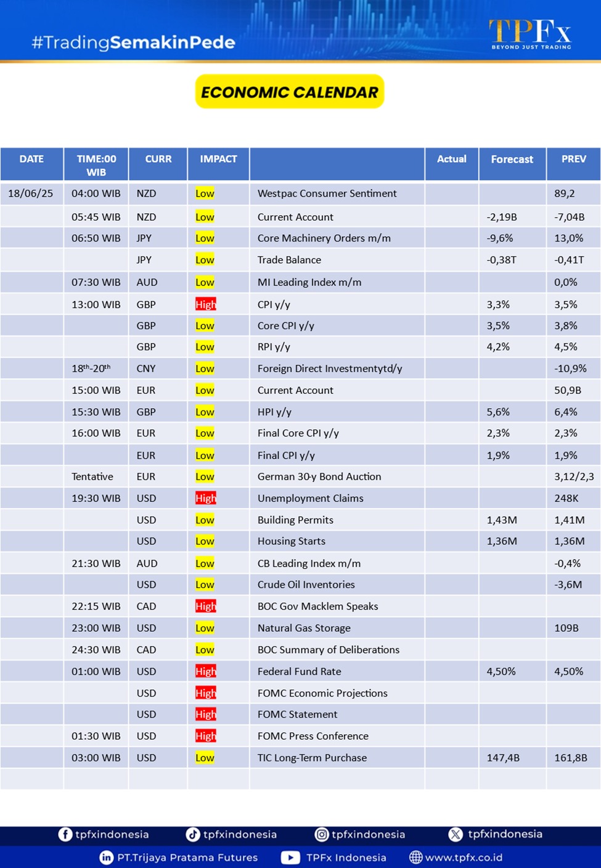Select the Forecast column header
Viewport: 601px width, 868px height.
pyautogui.click(x=512, y=159)
